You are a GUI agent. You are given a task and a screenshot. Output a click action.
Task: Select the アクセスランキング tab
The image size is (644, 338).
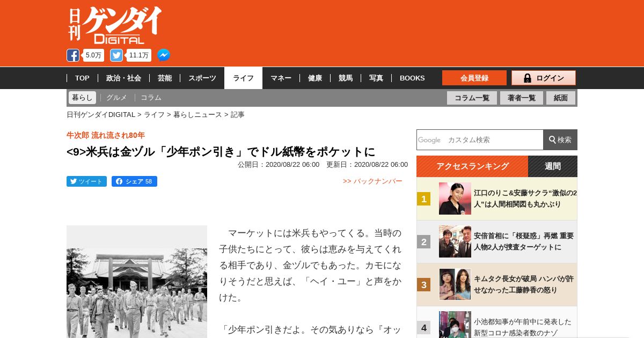tap(472, 166)
